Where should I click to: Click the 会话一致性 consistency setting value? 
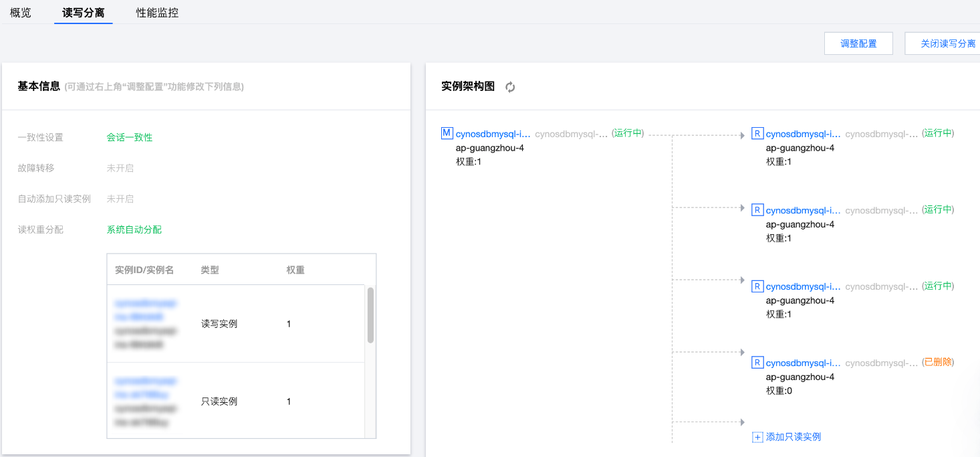pos(130,137)
